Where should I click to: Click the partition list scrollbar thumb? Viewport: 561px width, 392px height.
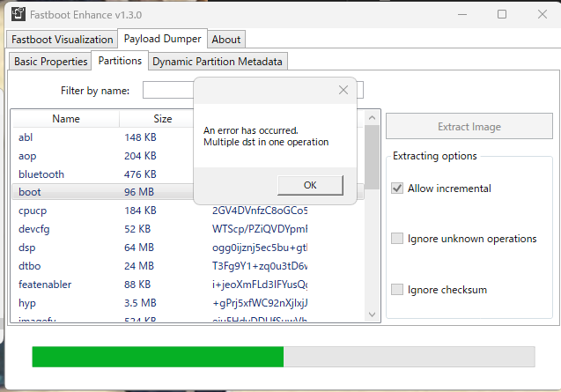pos(372,157)
